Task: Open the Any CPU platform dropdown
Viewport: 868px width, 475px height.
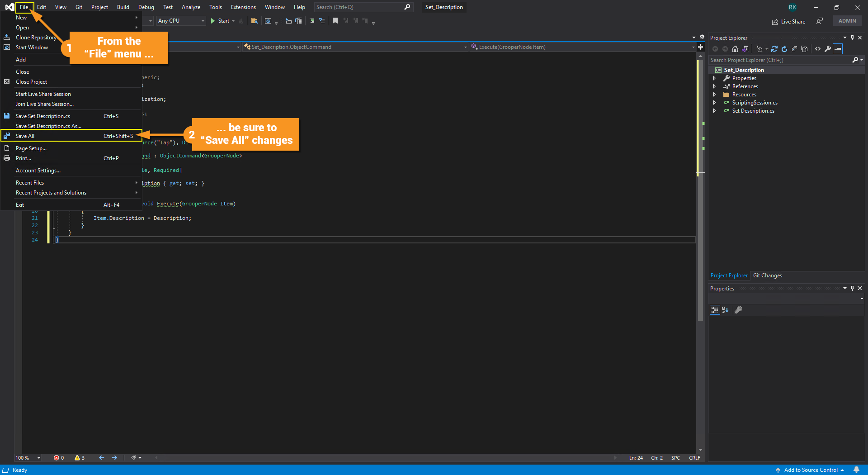Action: [181, 21]
